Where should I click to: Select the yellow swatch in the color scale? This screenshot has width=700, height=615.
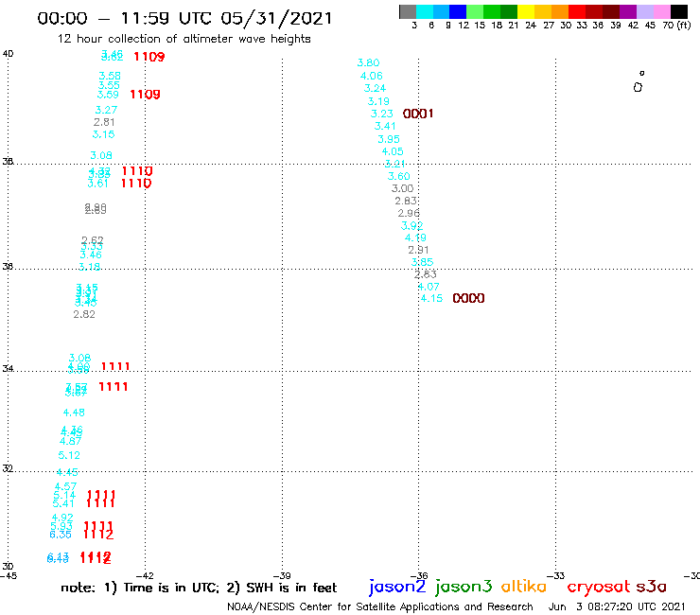point(526,11)
